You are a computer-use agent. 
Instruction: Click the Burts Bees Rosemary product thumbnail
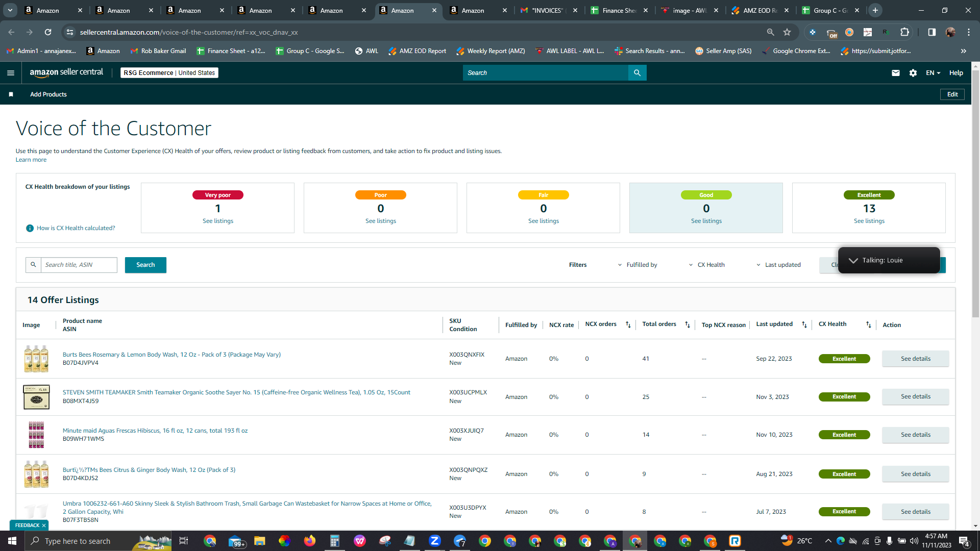pos(36,359)
